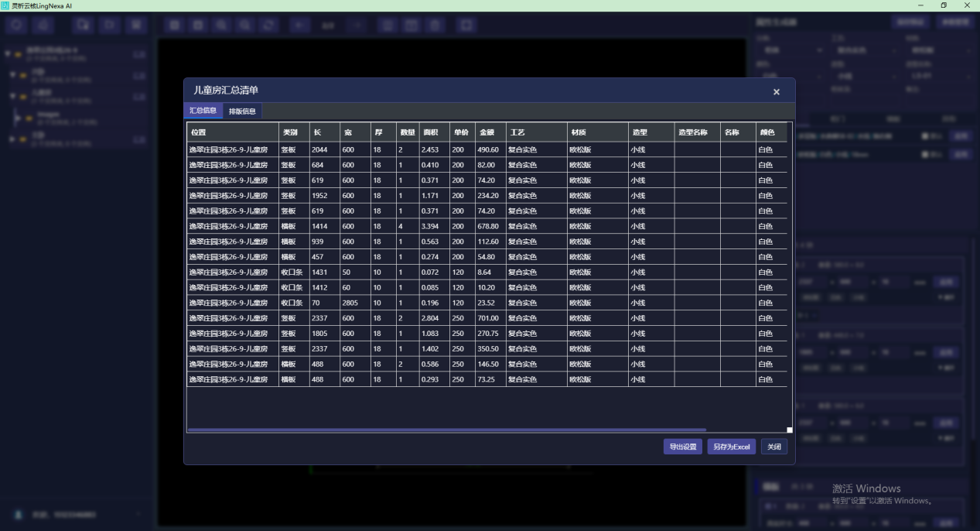Click the 面积 column header

point(434,132)
